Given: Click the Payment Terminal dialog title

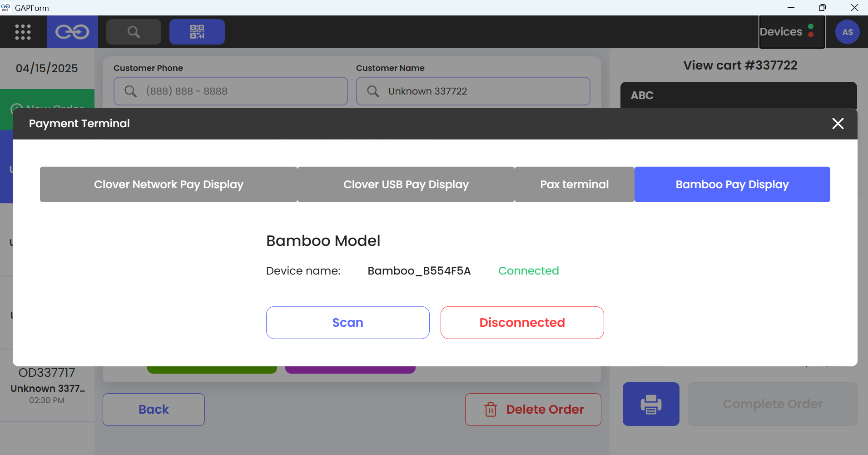Looking at the screenshot, I should (x=79, y=124).
